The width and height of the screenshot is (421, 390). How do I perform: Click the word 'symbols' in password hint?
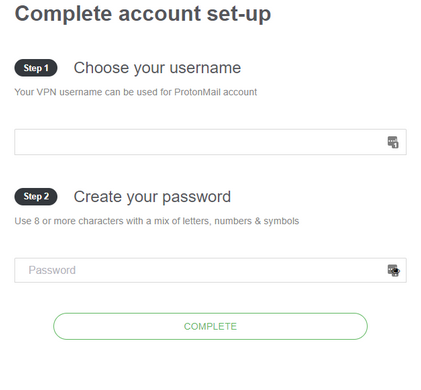[x=281, y=221]
